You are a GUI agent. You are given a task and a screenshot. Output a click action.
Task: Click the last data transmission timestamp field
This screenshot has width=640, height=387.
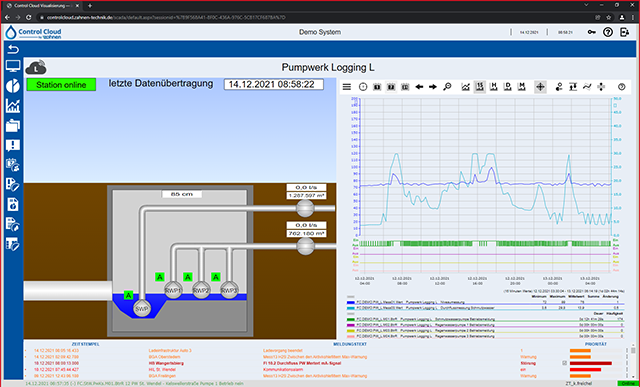[x=273, y=84]
